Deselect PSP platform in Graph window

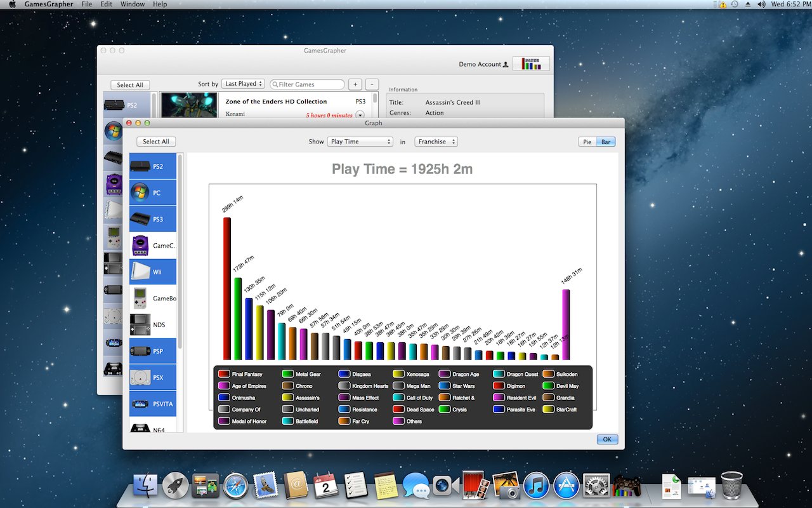pos(153,351)
